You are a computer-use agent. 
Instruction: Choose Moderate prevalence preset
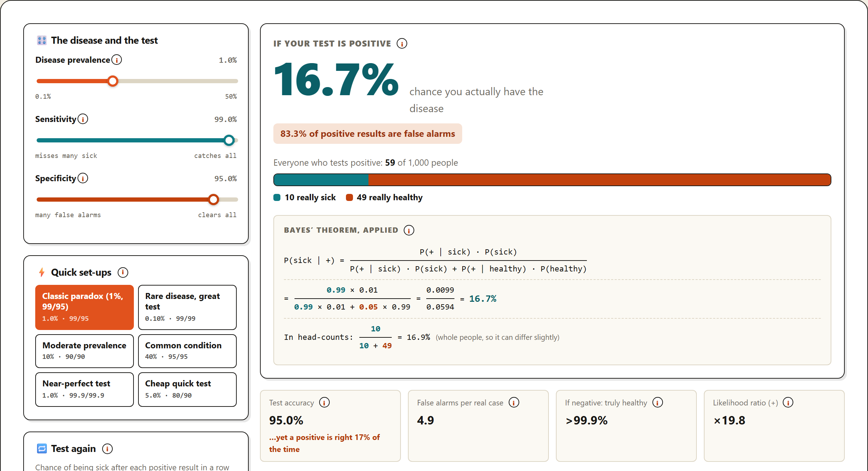coord(85,351)
